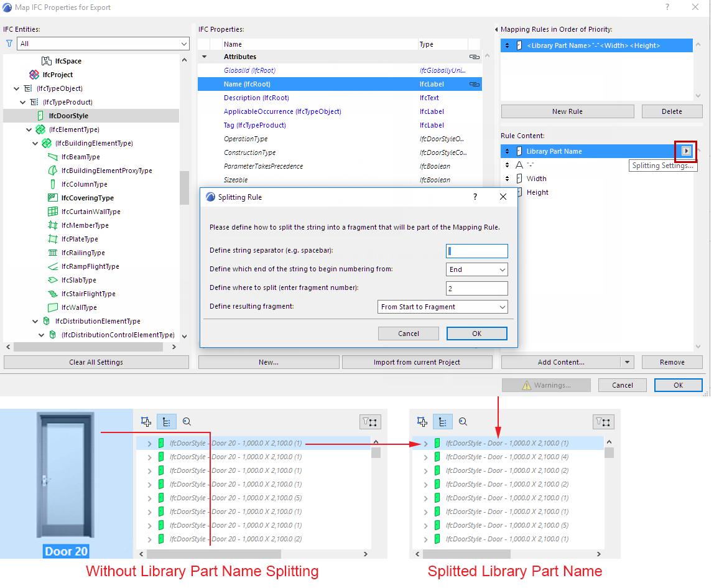The height and width of the screenshot is (588, 714).
Task: Click the search magnifier in right IFC list toolbar
Action: click(x=463, y=422)
